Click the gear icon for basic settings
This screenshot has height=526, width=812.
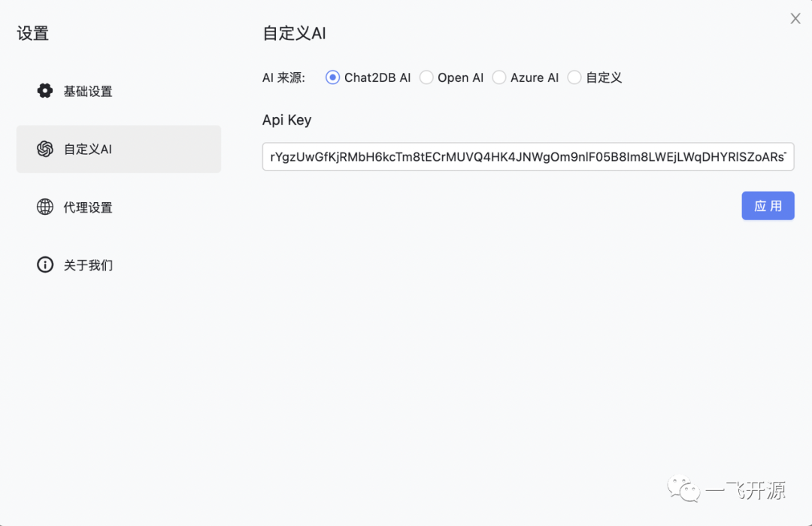[45, 91]
